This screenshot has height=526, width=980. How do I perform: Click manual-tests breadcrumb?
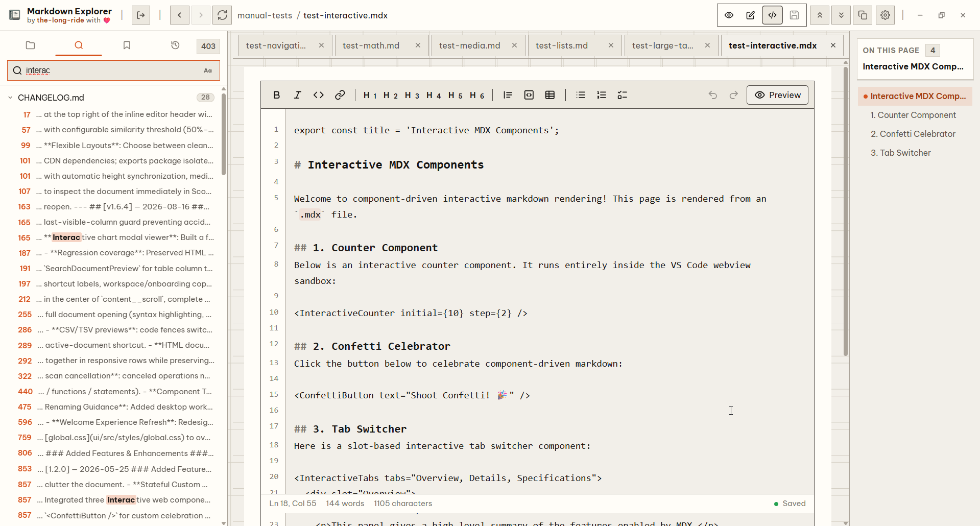[x=265, y=15]
